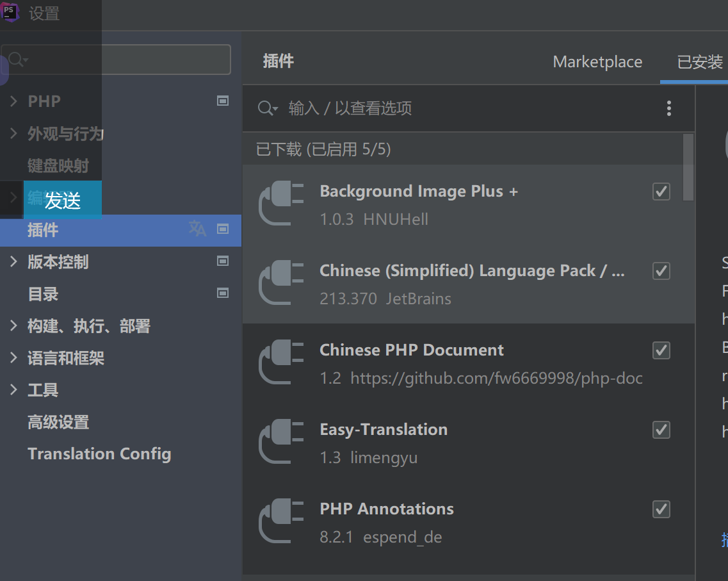Image resolution: width=728 pixels, height=581 pixels.
Task: Focus the settings search field
Action: tap(116, 60)
